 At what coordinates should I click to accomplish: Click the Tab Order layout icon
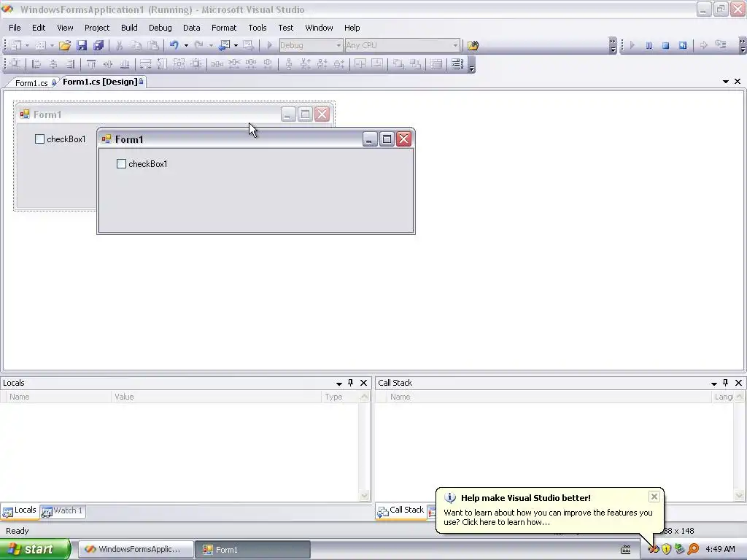click(457, 64)
